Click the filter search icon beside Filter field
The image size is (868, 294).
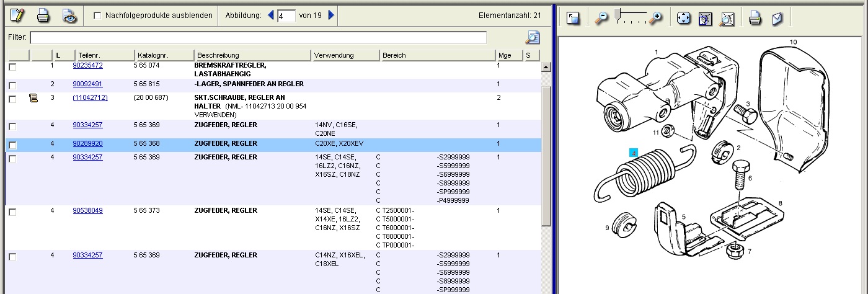[533, 38]
